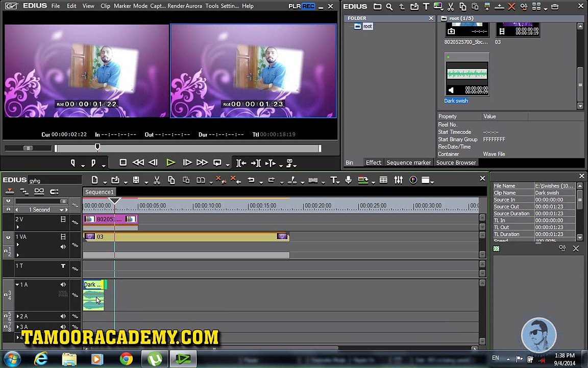Viewport: 588px width, 368px height.
Task: Open the File menu
Action: [x=56, y=6]
